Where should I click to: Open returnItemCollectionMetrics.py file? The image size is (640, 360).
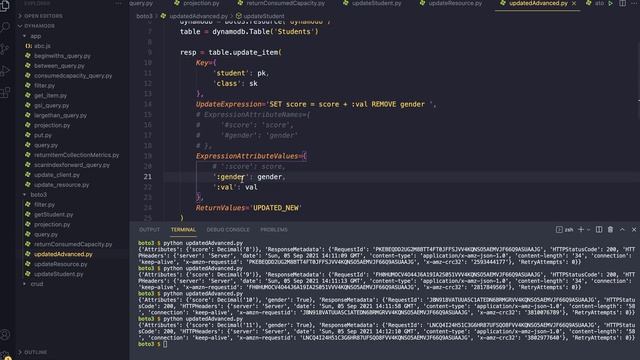click(76, 155)
